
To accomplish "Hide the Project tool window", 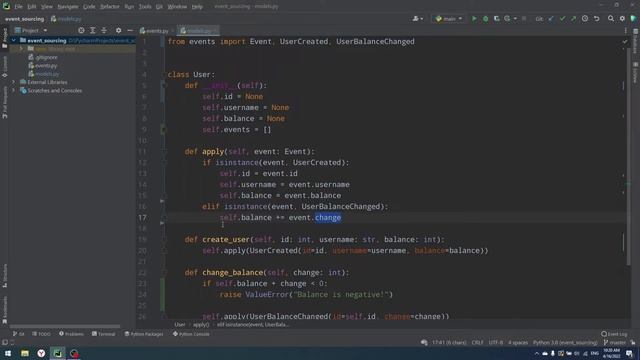I will coord(130,31).
